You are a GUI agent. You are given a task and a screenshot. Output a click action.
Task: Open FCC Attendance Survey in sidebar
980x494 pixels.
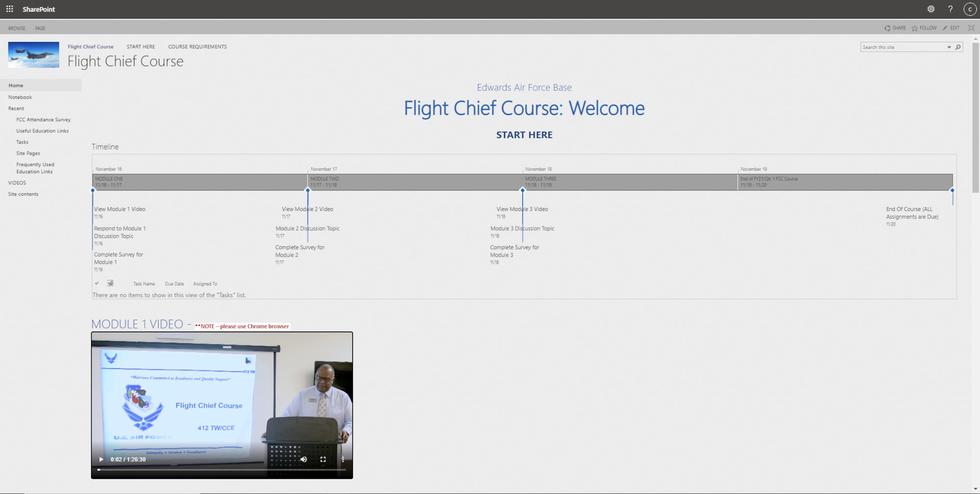click(43, 119)
